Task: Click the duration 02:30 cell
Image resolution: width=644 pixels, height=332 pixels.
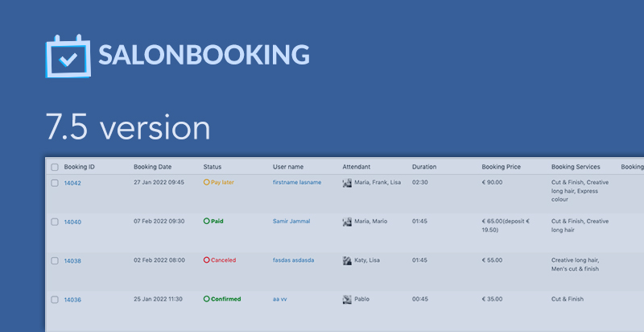Action: 419,182
